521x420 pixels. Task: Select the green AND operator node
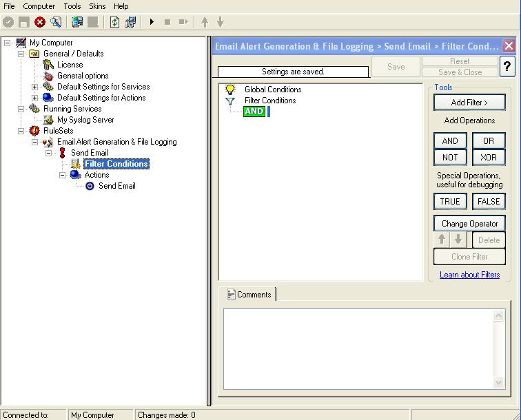pos(254,112)
